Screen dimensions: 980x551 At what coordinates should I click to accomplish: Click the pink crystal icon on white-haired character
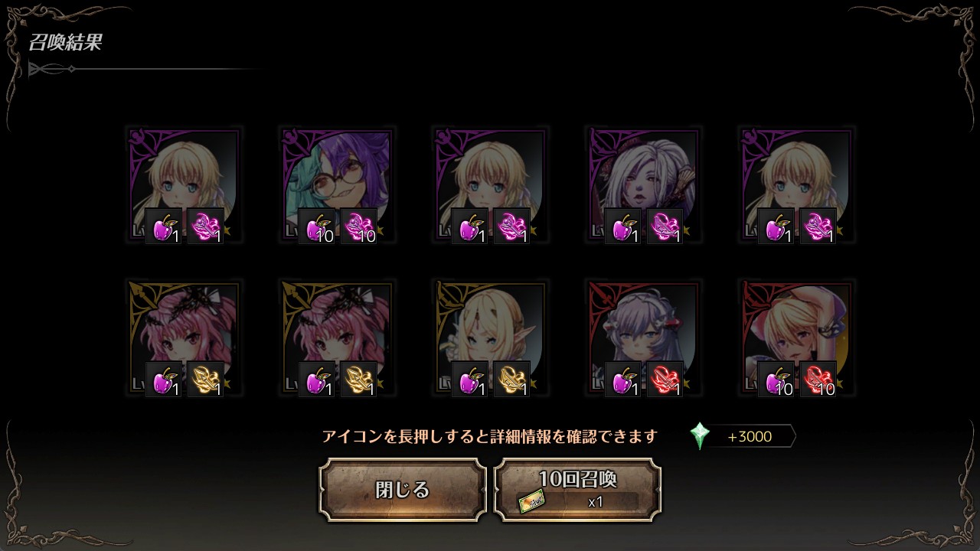click(x=665, y=227)
